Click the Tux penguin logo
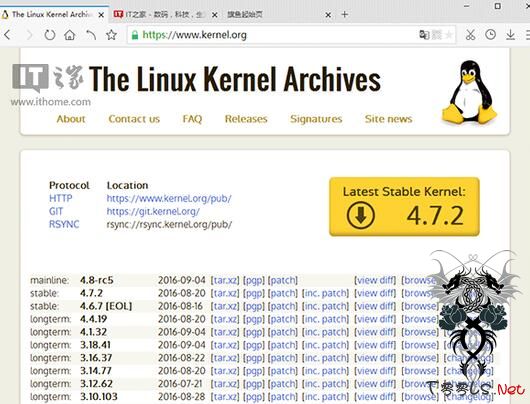 469,91
